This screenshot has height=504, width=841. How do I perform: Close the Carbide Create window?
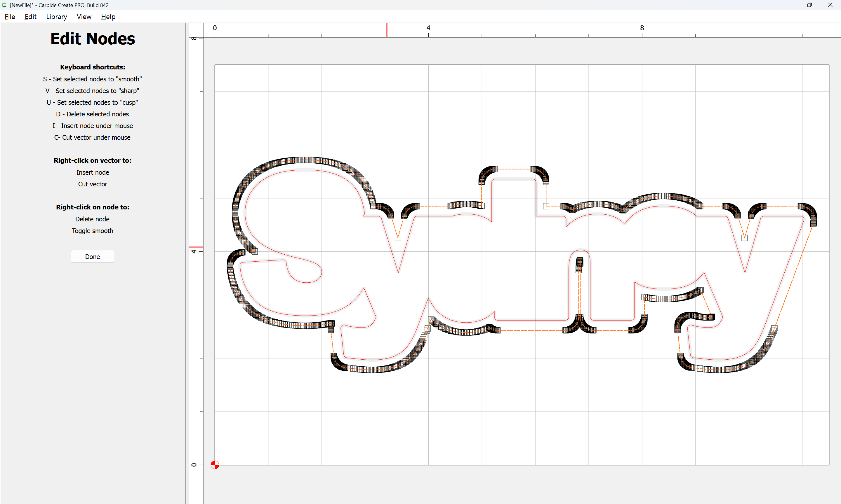[830, 5]
